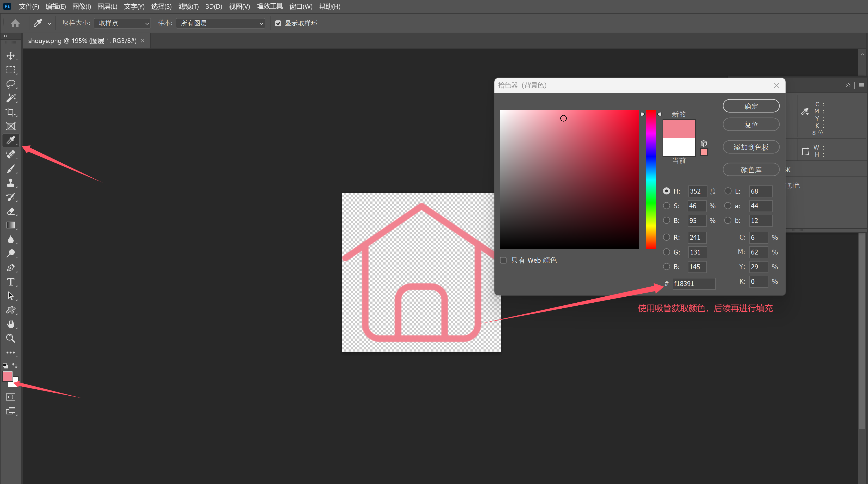Image resolution: width=868 pixels, height=484 pixels.
Task: Select the Custom Shape tool
Action: [10, 310]
